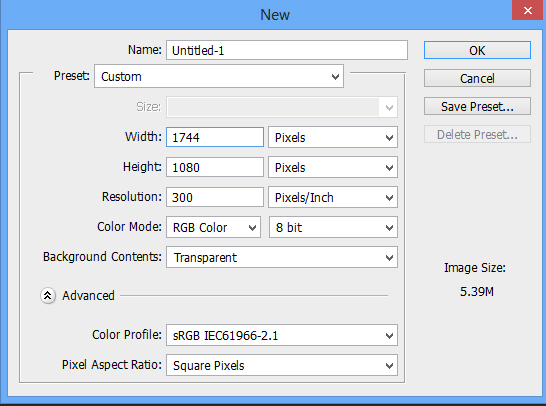Click the Height field showing 1080
This screenshot has height=406, width=546.
(215, 167)
